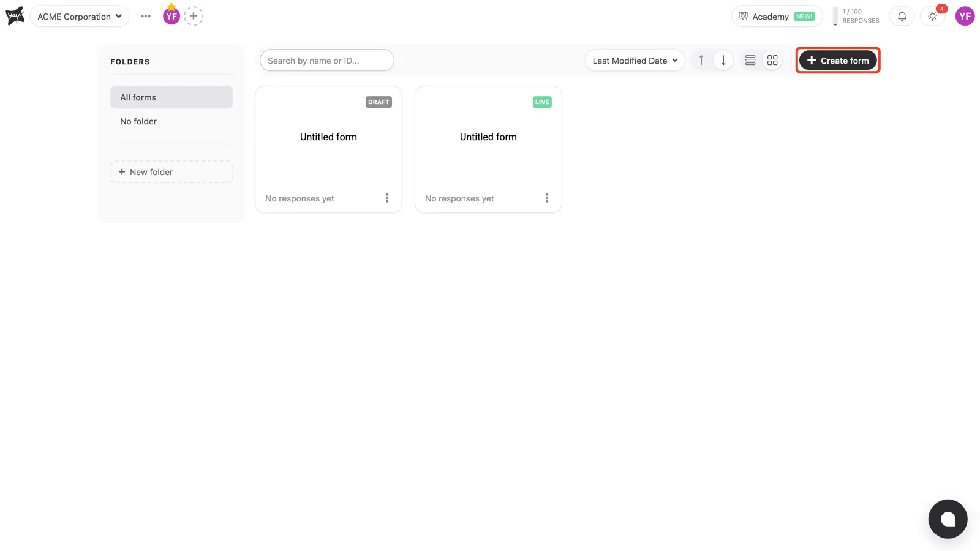Viewport: 980px width, 551px height.
Task: Click the Yay! Forms logo icon
Action: pos(15,16)
